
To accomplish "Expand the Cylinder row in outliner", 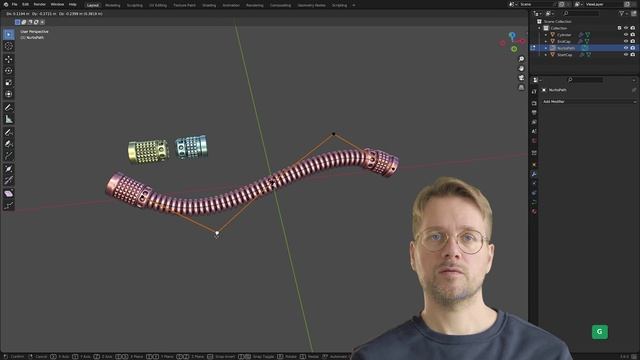I will tap(546, 35).
